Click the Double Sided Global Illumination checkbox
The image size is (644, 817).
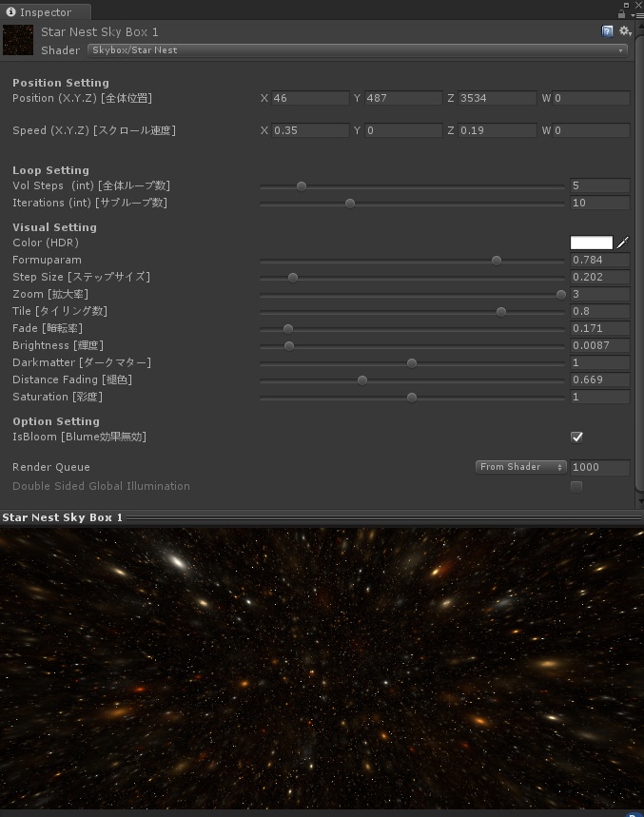click(576, 486)
